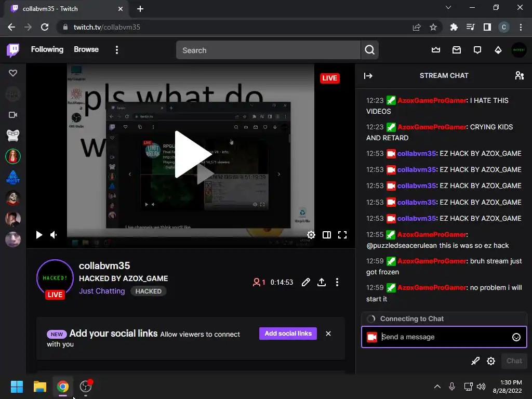
Task: Play the stream with the large center button
Action: (x=193, y=154)
